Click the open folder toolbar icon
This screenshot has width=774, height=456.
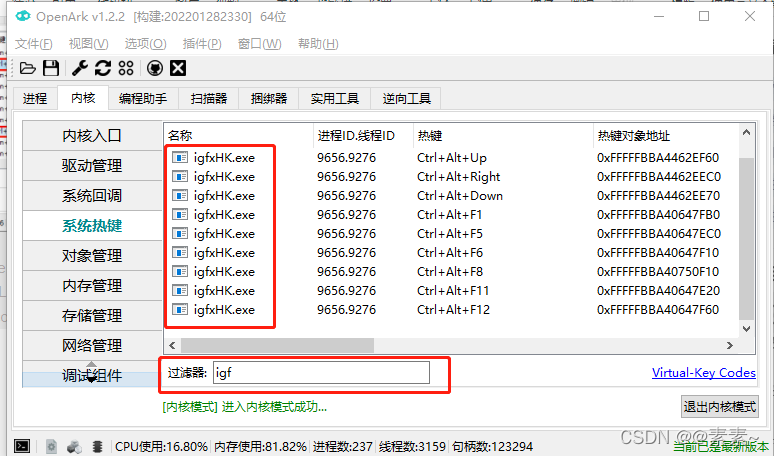tap(28, 68)
